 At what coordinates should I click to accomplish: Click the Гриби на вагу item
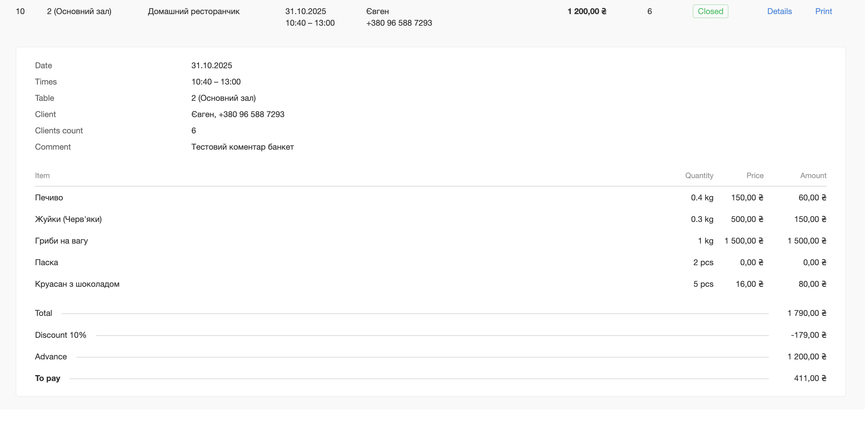tap(61, 241)
